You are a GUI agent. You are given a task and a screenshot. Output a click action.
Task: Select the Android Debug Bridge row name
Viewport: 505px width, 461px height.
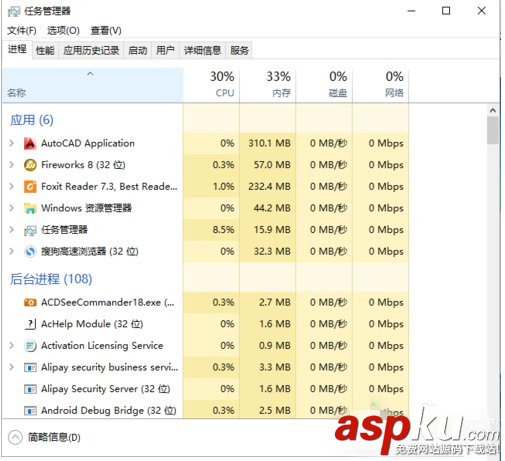tap(109, 410)
